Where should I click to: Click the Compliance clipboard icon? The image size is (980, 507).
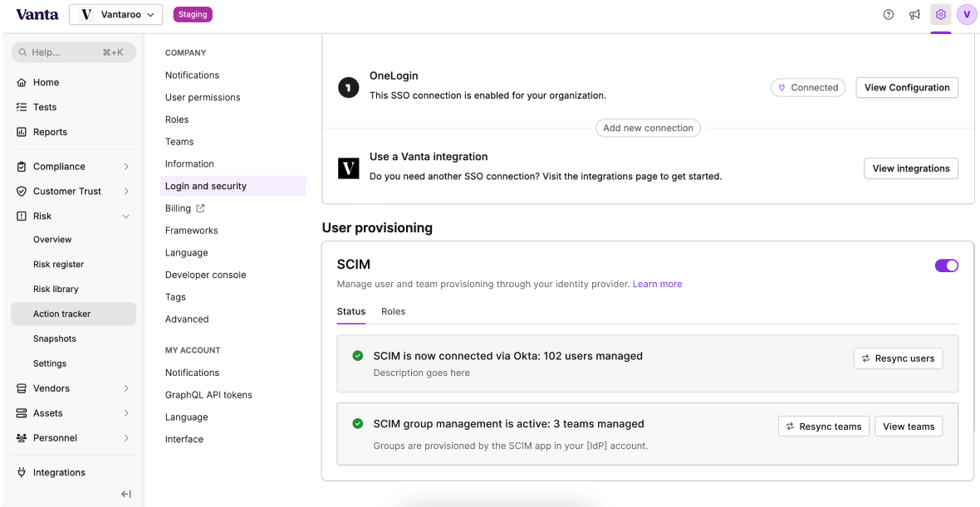tap(22, 167)
